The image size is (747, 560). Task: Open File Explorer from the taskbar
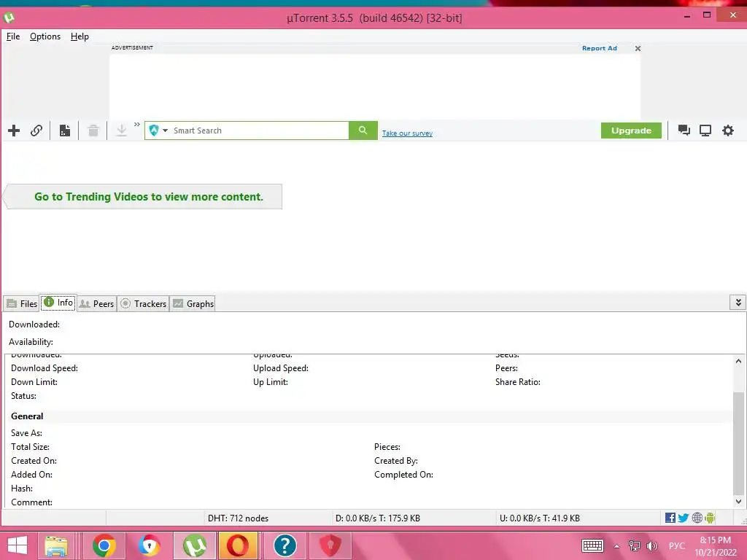[x=56, y=545]
